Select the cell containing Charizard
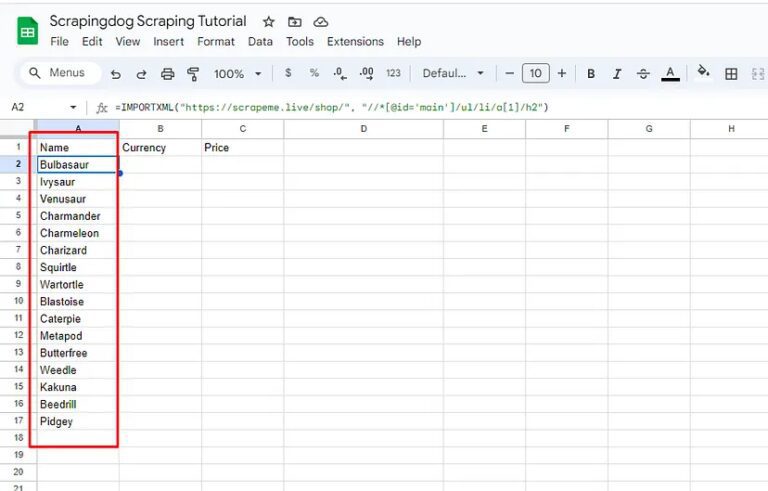 point(77,250)
